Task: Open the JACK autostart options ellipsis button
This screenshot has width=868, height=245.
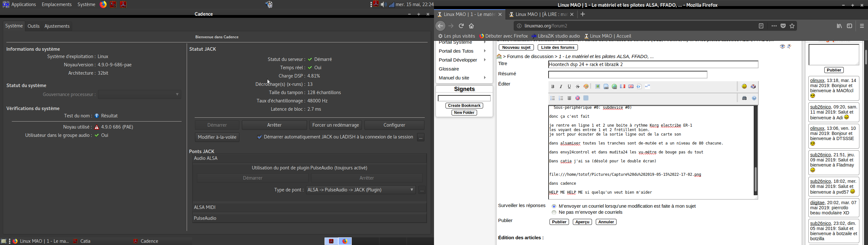Action: [421, 137]
